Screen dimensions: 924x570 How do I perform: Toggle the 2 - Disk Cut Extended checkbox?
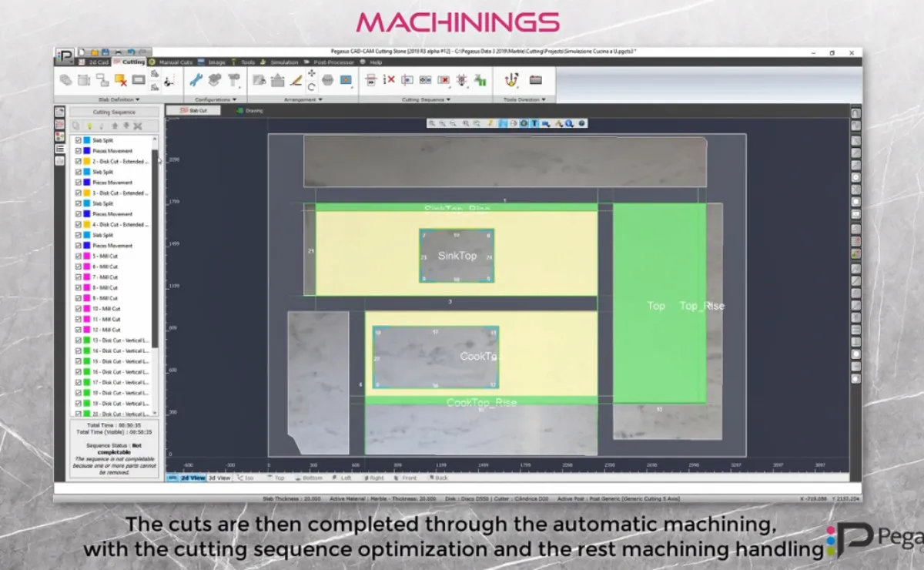click(x=79, y=162)
